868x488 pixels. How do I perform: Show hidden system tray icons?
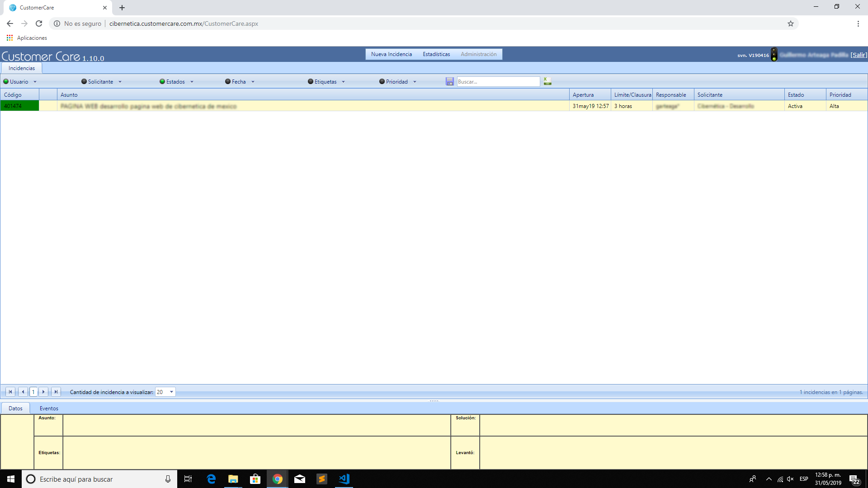click(769, 479)
